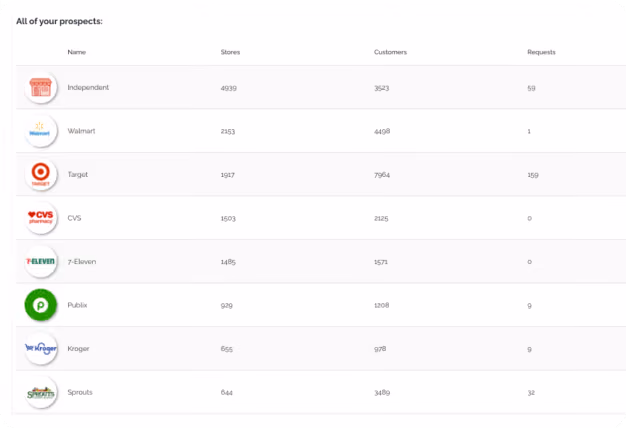The image size is (626, 428).
Task: Click the CVS row's 2125 customers value
Action: 381,218
